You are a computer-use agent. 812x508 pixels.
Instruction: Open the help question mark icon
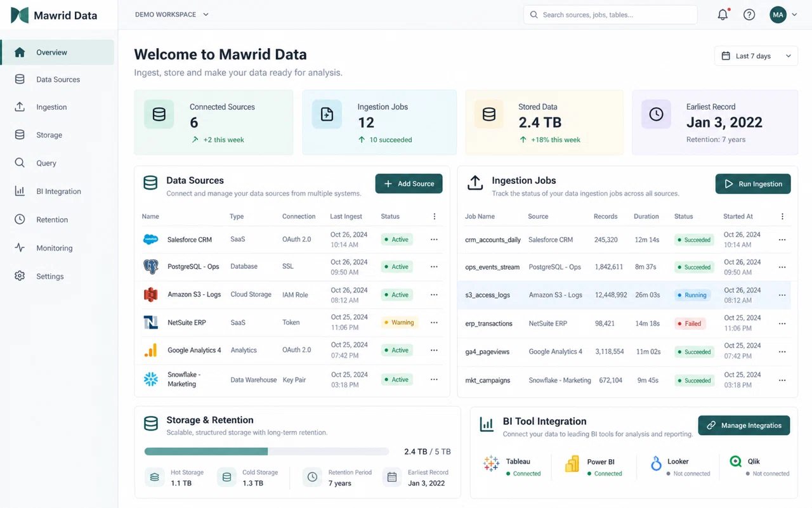click(749, 15)
